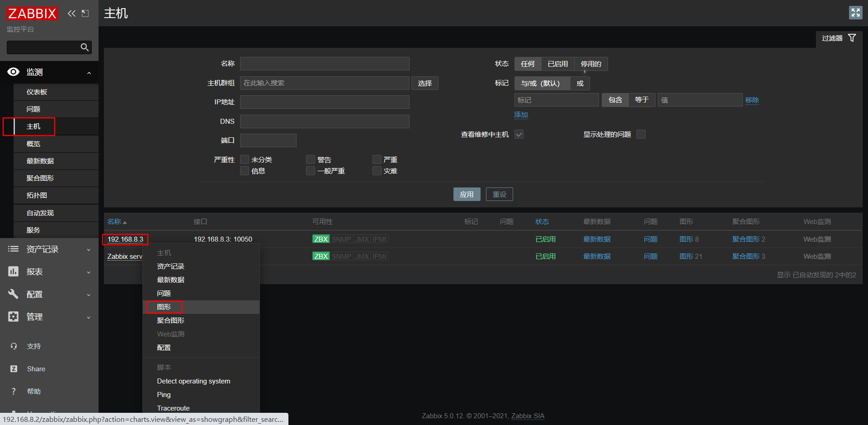Collapse the 监测 sidebar section chevron
Screen dimensions: 868x425
(89, 73)
